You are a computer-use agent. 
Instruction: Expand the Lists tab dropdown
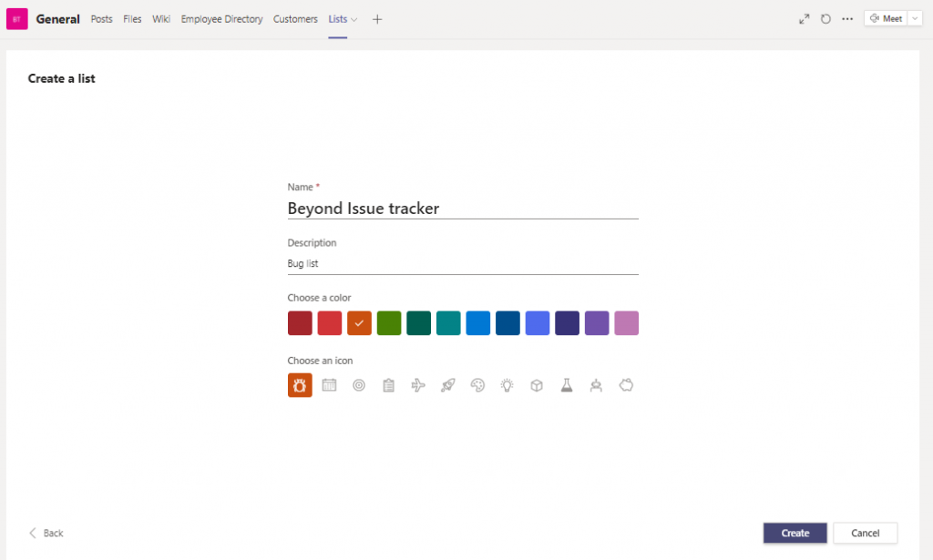[354, 19]
